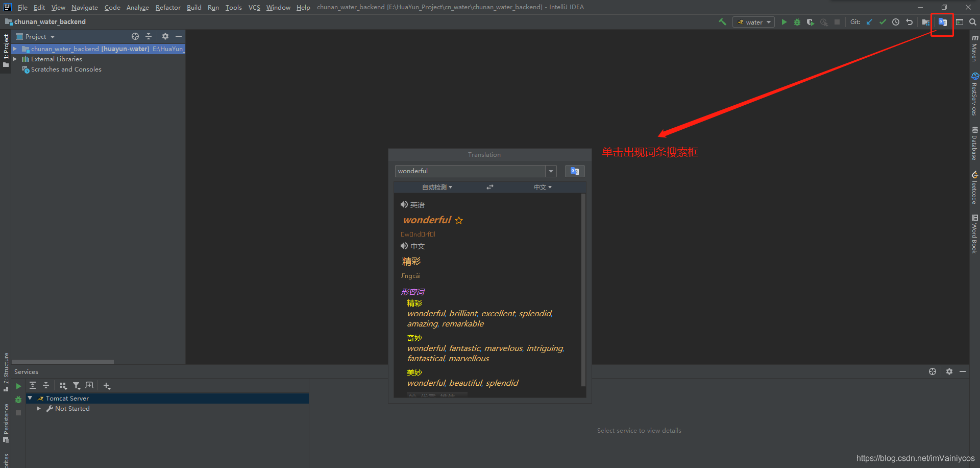Viewport: 980px width, 468px height.
Task: Open the 'water' run configuration dropdown
Action: [x=754, y=22]
